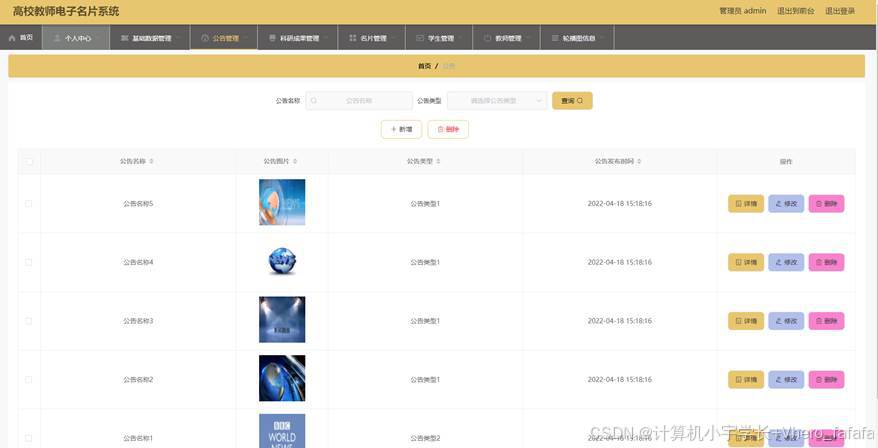This screenshot has height=448, width=878.
Task: Click 公告类型1 in the 公告名称3 row
Action: [x=425, y=321]
